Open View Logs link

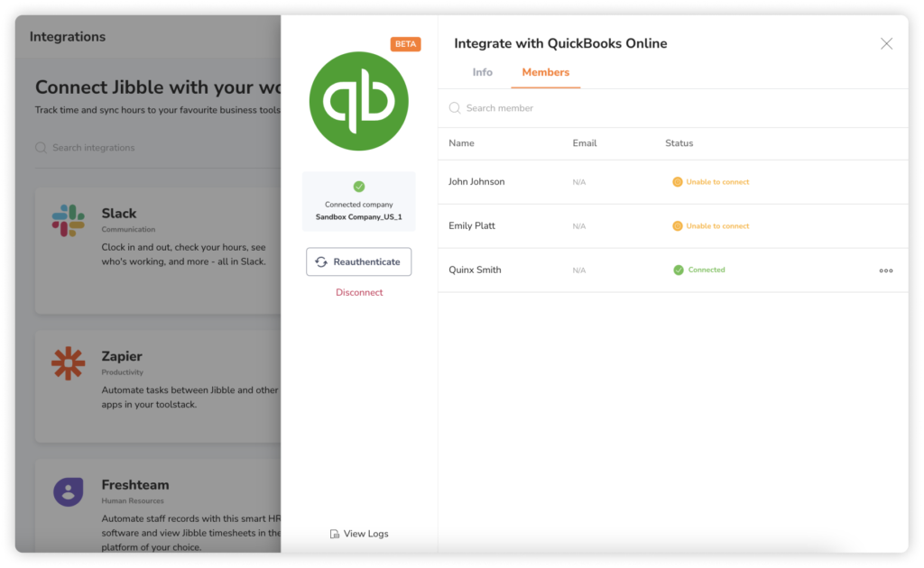(x=359, y=534)
